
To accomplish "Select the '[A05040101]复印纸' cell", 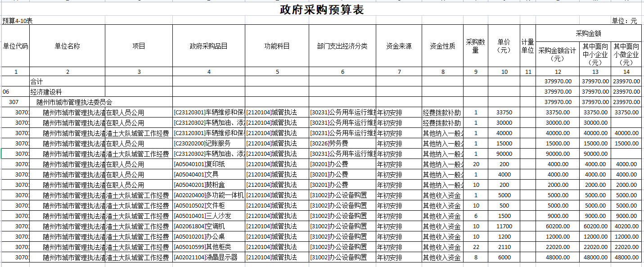I will [x=209, y=164].
